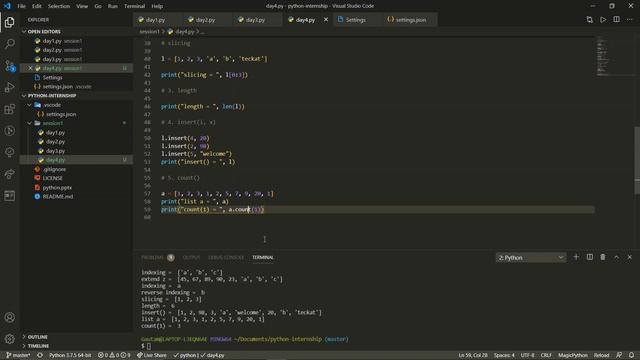Click the Run Python File play button
640x360 pixels.
603,20
